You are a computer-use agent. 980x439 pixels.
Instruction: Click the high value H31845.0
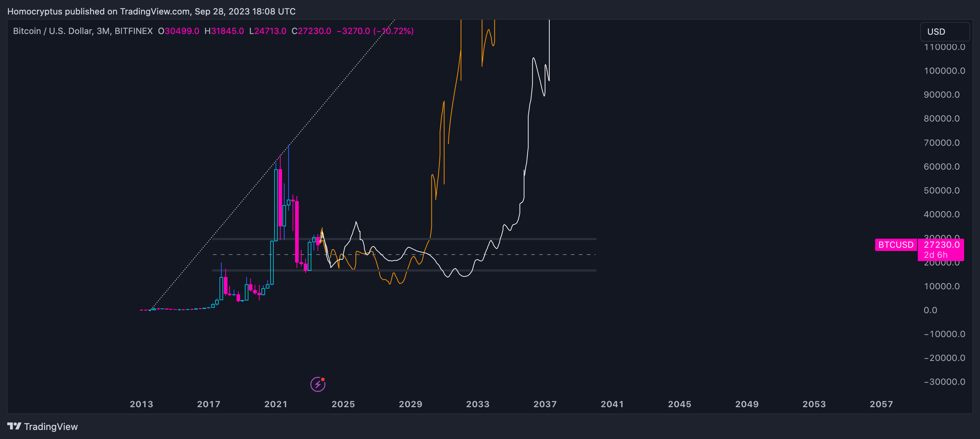tap(224, 31)
